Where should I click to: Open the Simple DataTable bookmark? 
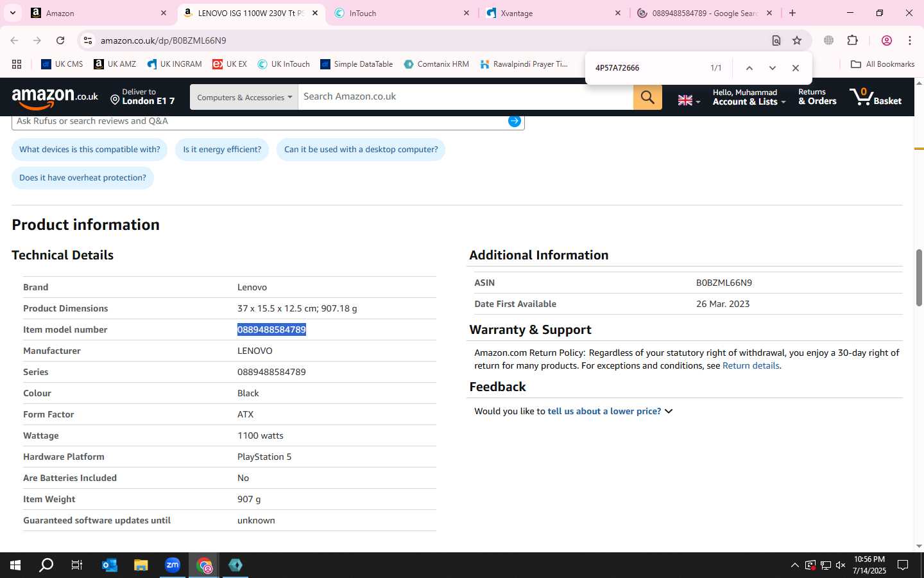point(356,64)
